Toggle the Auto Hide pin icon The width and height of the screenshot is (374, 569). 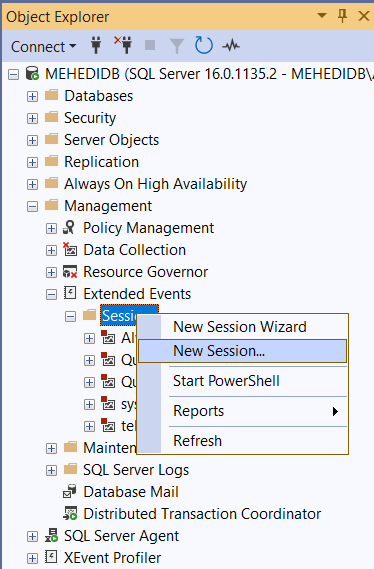pos(342,16)
